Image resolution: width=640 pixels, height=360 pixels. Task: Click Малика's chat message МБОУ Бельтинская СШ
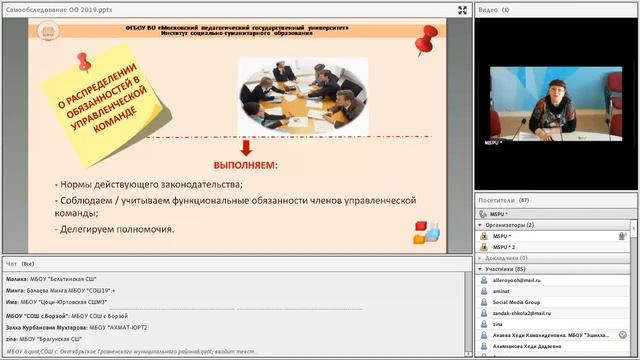coord(51,279)
